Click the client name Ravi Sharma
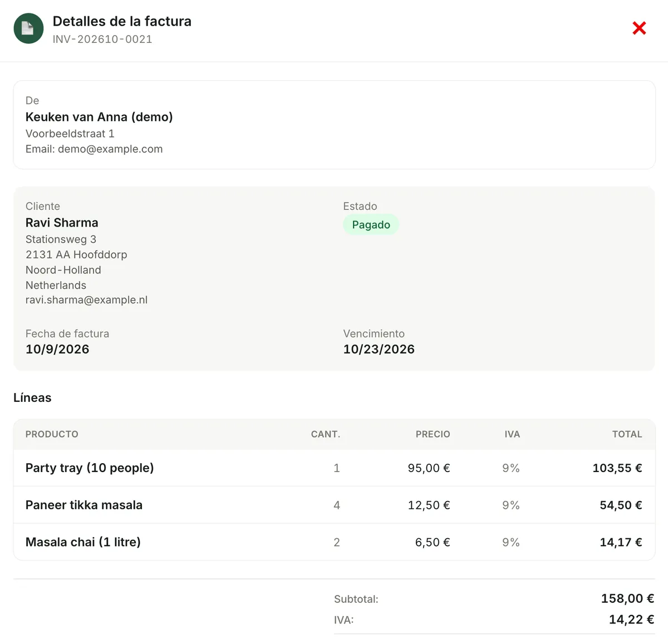Screen dimensions: 668x644 click(x=62, y=223)
